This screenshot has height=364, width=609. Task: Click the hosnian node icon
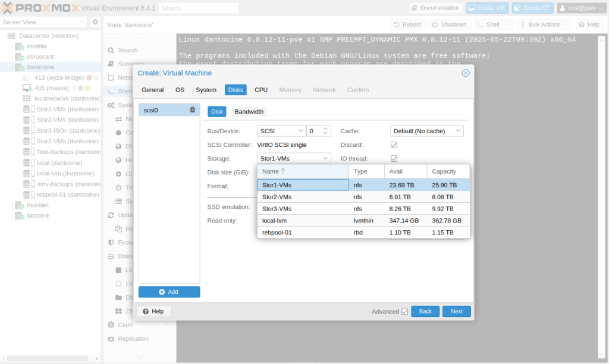pos(20,205)
